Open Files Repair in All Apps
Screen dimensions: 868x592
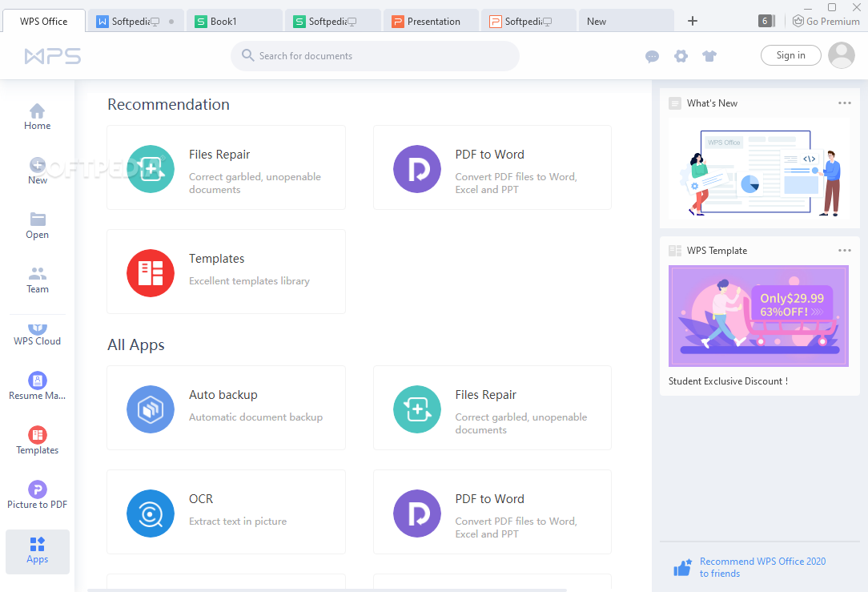[492, 408]
